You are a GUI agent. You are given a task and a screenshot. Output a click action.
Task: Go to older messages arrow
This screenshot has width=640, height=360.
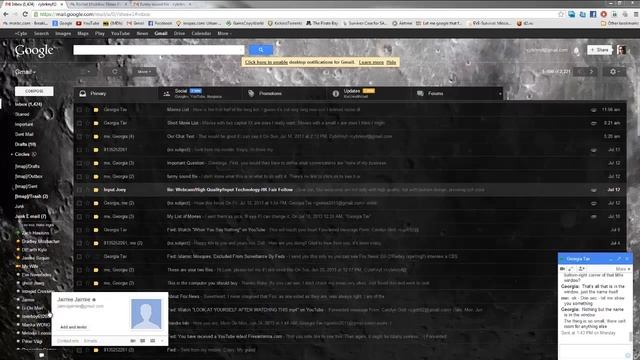(x=591, y=72)
